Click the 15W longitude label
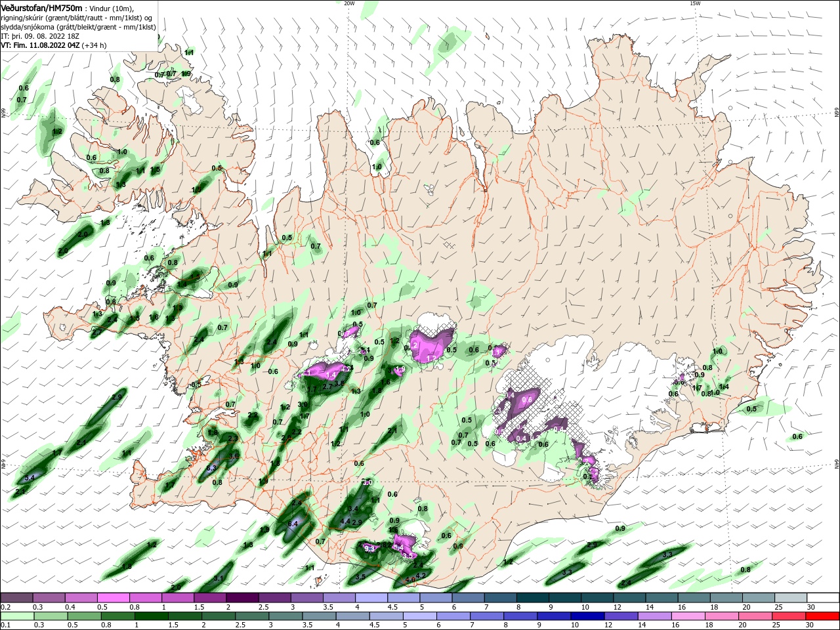This screenshot has width=840, height=630. coord(695,3)
